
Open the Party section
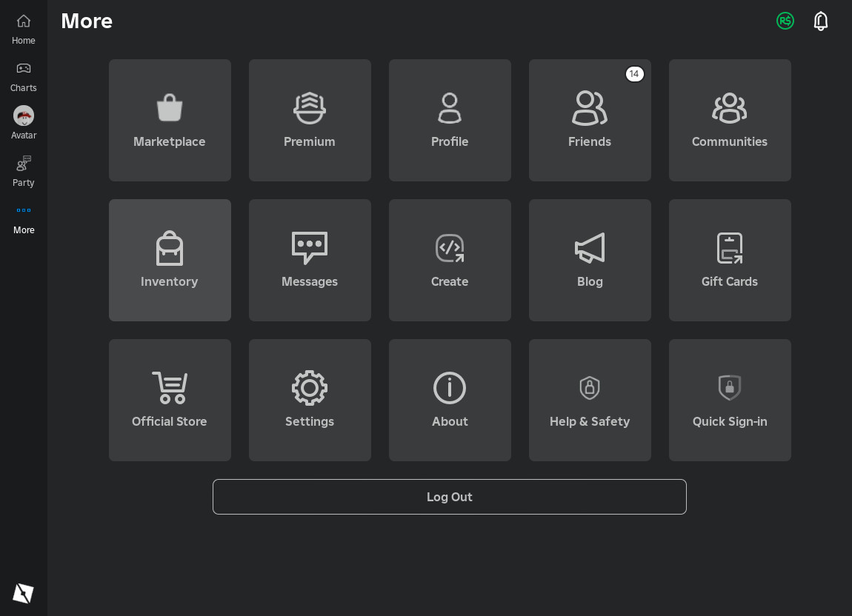click(x=23, y=171)
